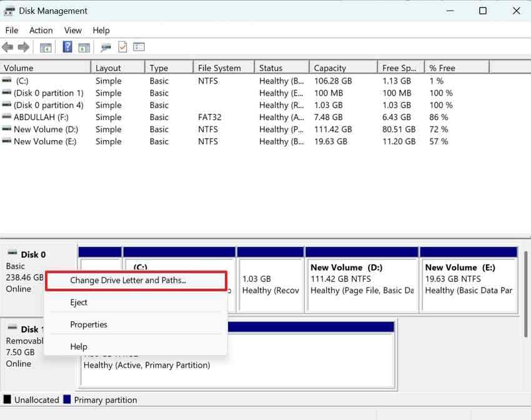The width and height of the screenshot is (531, 420).
Task: Click the Show/Hide Console Tree toolbar icon
Action: pos(46,47)
